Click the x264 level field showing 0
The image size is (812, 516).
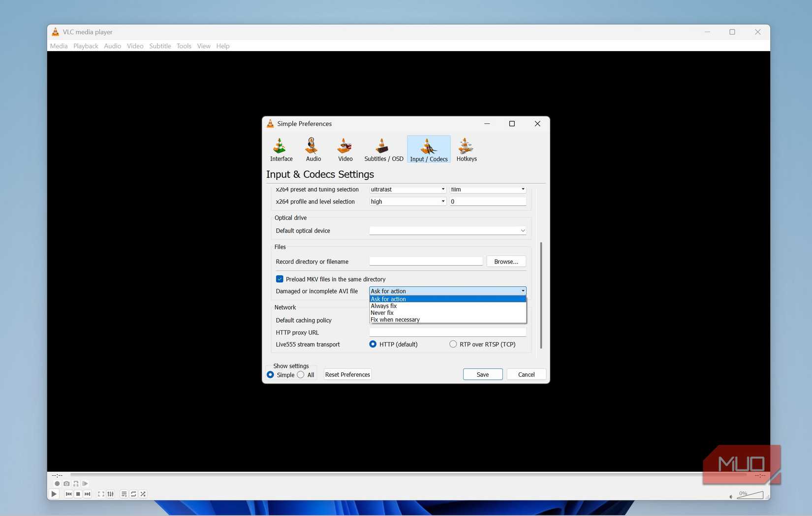[488, 202]
